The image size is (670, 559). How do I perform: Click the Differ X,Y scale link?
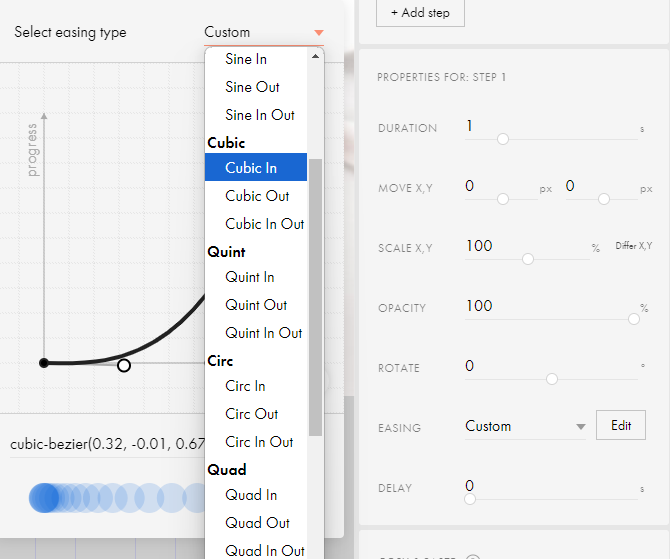pos(633,246)
